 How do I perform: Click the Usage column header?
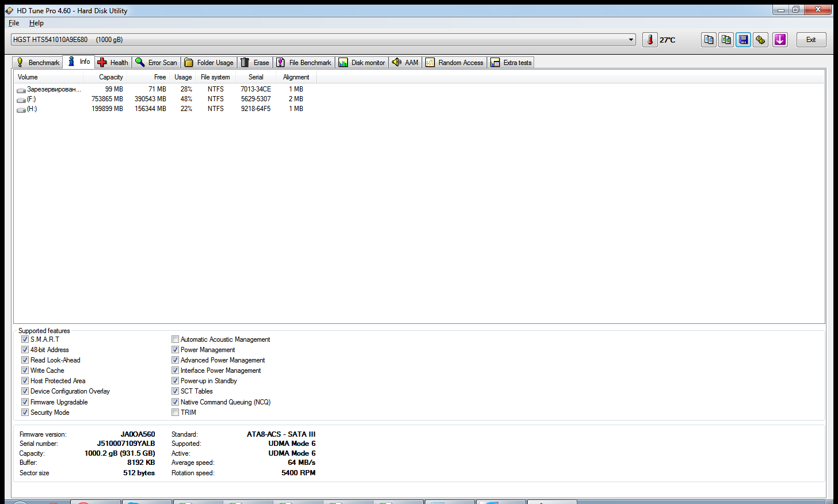click(183, 77)
